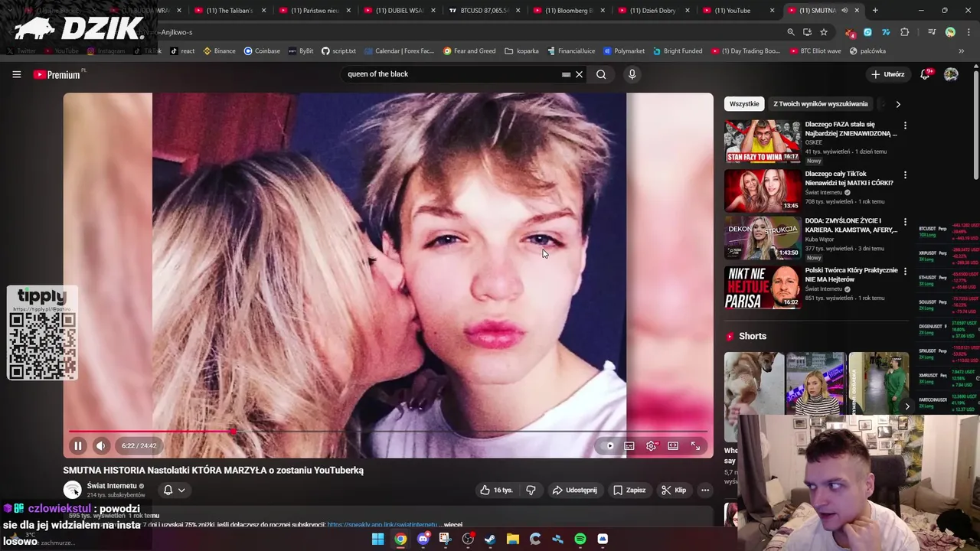Open the Polymarket bookmark
Screen dimensions: 980x551
point(624,51)
